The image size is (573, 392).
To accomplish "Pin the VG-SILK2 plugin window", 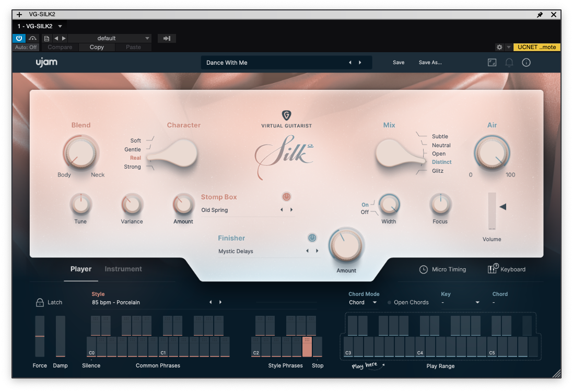I will [x=540, y=15].
